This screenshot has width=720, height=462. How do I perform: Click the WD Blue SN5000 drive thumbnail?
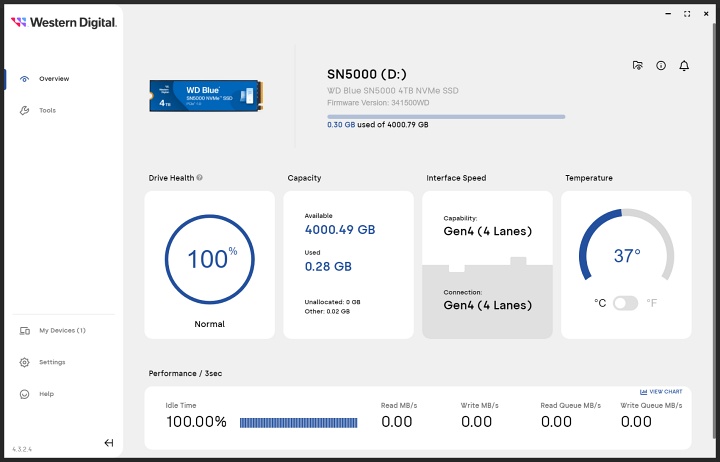click(x=206, y=96)
